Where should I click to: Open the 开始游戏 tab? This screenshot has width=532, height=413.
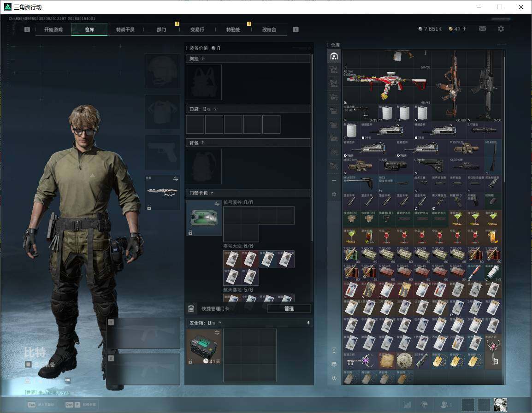click(53, 29)
